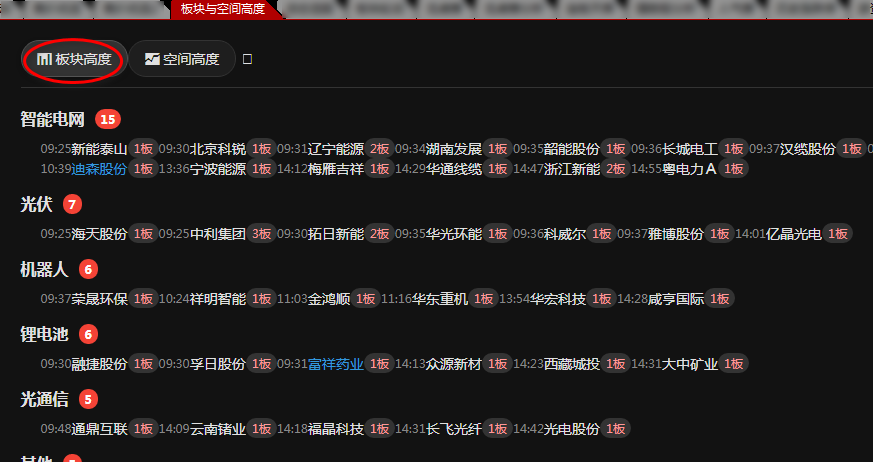Select stock 融捷股份
The width and height of the screenshot is (873, 462).
[x=99, y=364]
